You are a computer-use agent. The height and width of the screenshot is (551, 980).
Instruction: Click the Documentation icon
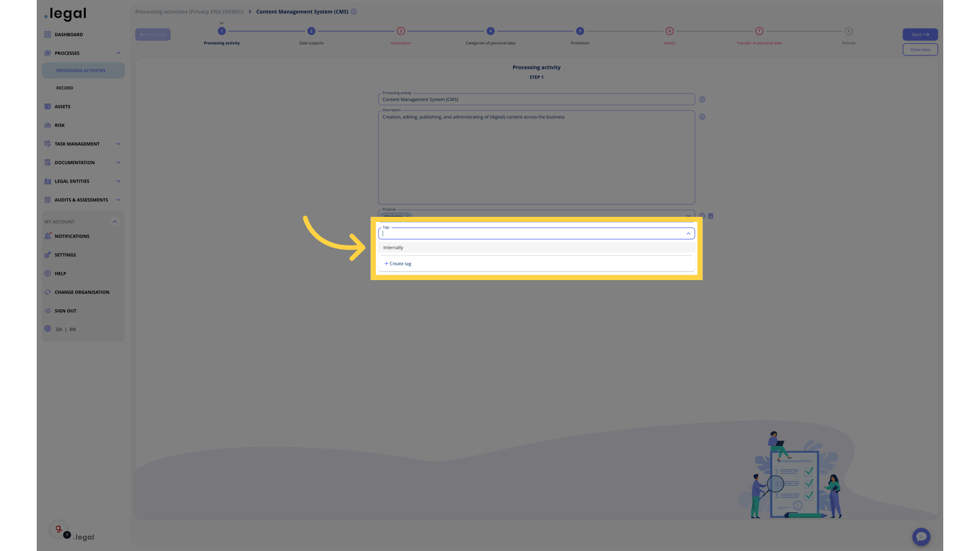coord(47,163)
